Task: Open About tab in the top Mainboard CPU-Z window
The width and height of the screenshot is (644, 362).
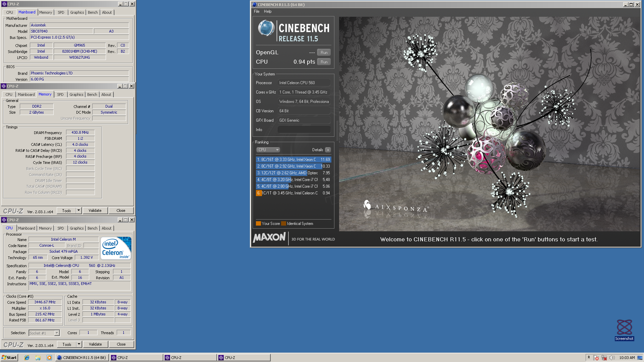Action: click(x=107, y=12)
